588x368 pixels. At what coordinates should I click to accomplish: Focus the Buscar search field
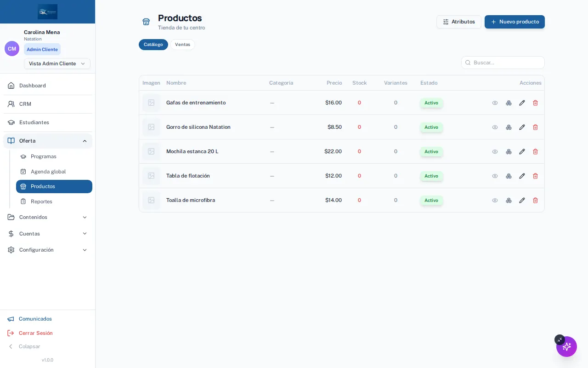point(503,63)
